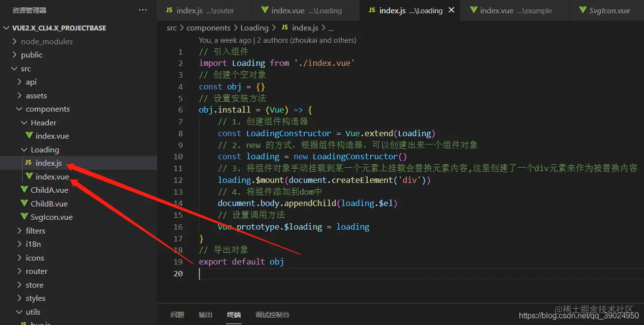Viewport: 644px width, 325px height.
Task: Click breadcrumb trailing ellipsis symbol
Action: (331, 29)
